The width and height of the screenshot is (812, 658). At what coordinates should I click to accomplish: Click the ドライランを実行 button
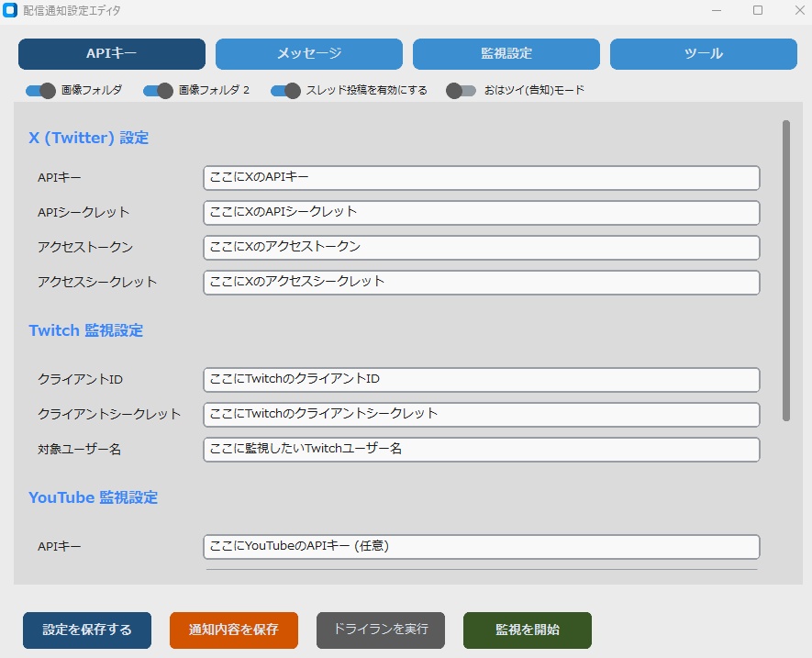click(380, 630)
